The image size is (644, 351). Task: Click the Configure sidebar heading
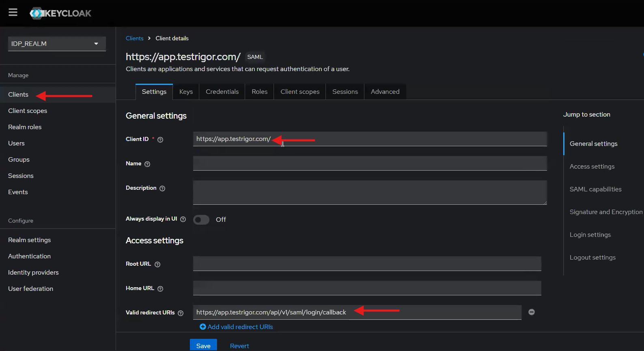pyautogui.click(x=21, y=221)
